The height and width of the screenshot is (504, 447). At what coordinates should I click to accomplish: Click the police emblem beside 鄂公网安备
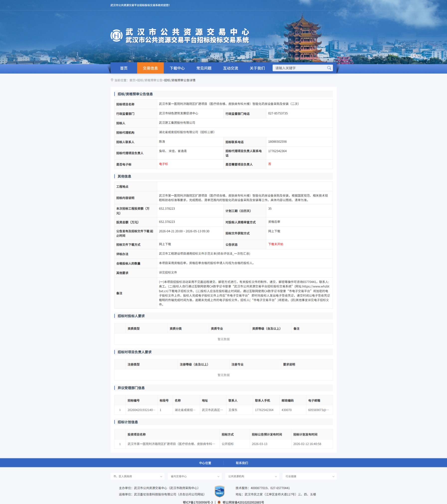pyautogui.click(x=219, y=502)
